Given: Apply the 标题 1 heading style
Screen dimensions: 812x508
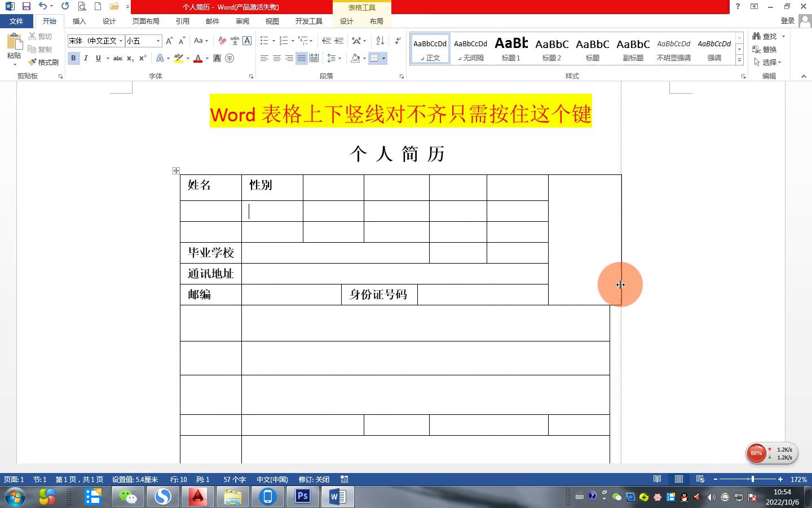Looking at the screenshot, I should (511, 49).
